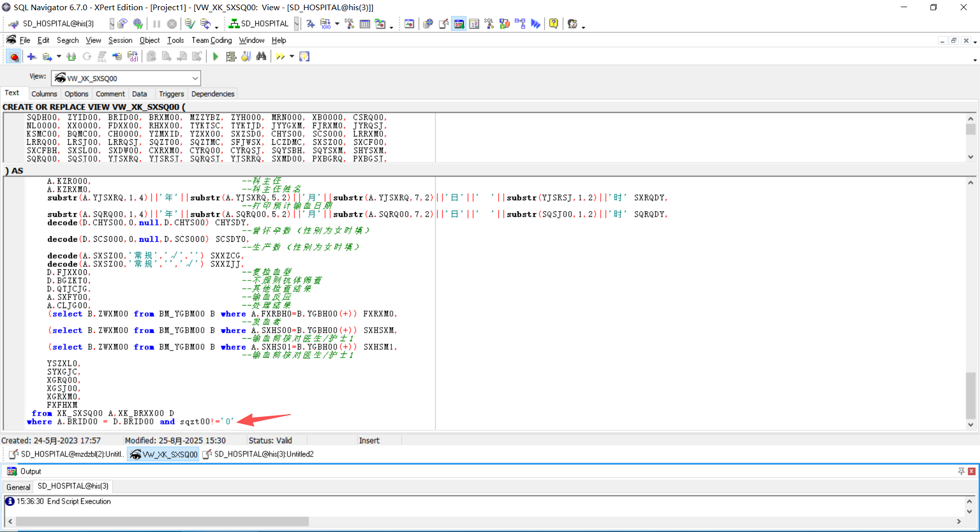
Task: Click the globe web icon in top toolbar
Action: (x=138, y=23)
